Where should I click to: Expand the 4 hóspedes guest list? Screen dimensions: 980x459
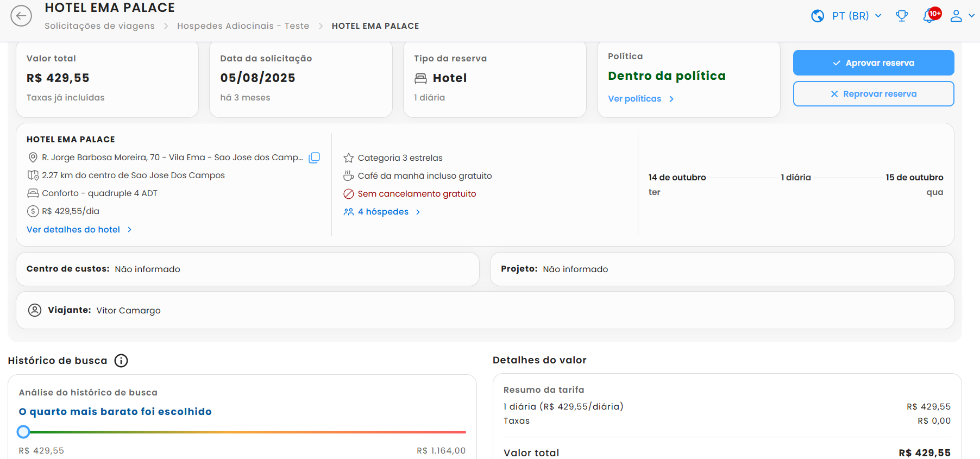382,212
